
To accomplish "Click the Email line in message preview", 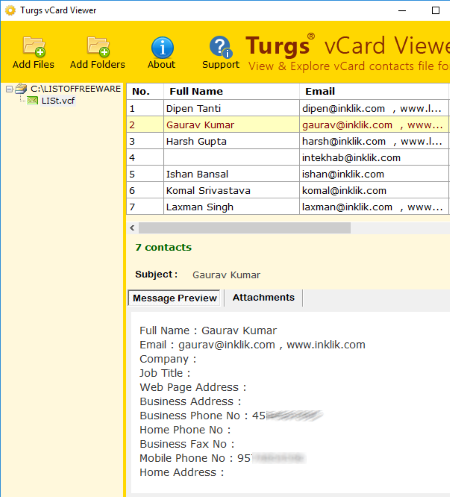I will (252, 345).
